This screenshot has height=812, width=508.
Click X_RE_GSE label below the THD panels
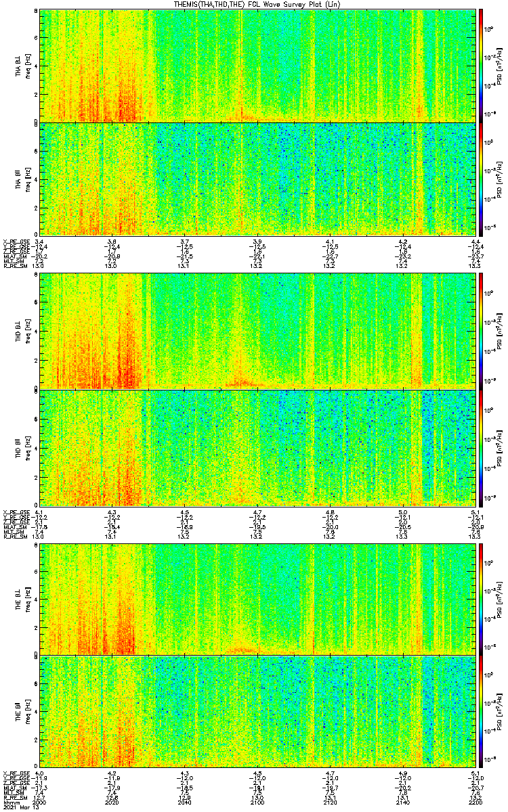click(17, 512)
